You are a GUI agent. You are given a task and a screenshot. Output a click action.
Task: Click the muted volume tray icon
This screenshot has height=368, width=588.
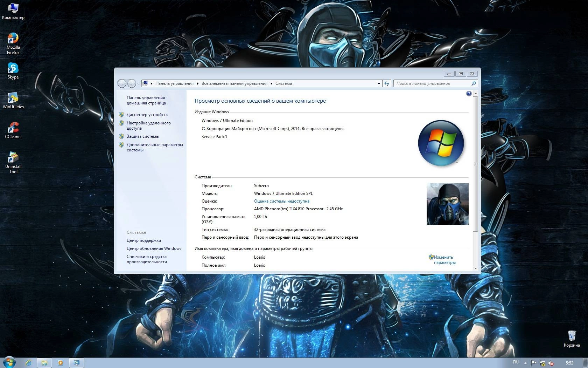551,363
